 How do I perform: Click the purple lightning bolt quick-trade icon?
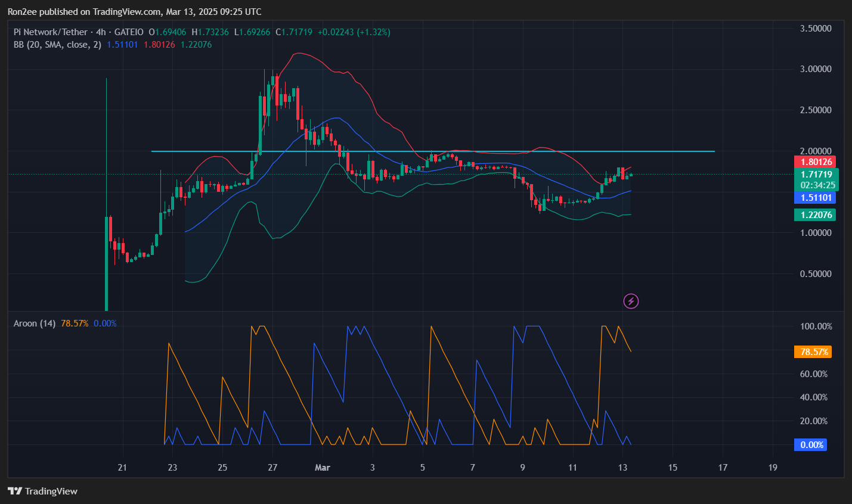(631, 301)
